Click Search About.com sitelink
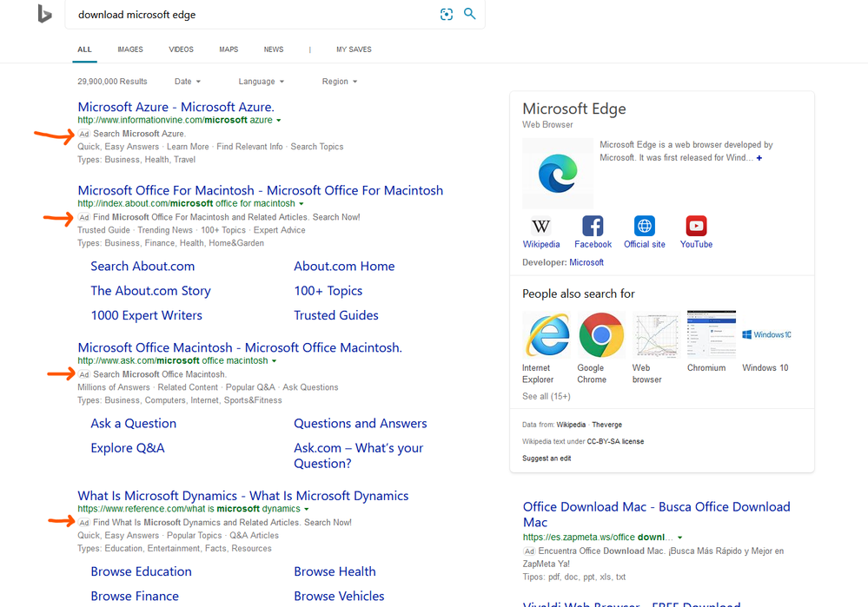The image size is (868, 607). coord(142,266)
